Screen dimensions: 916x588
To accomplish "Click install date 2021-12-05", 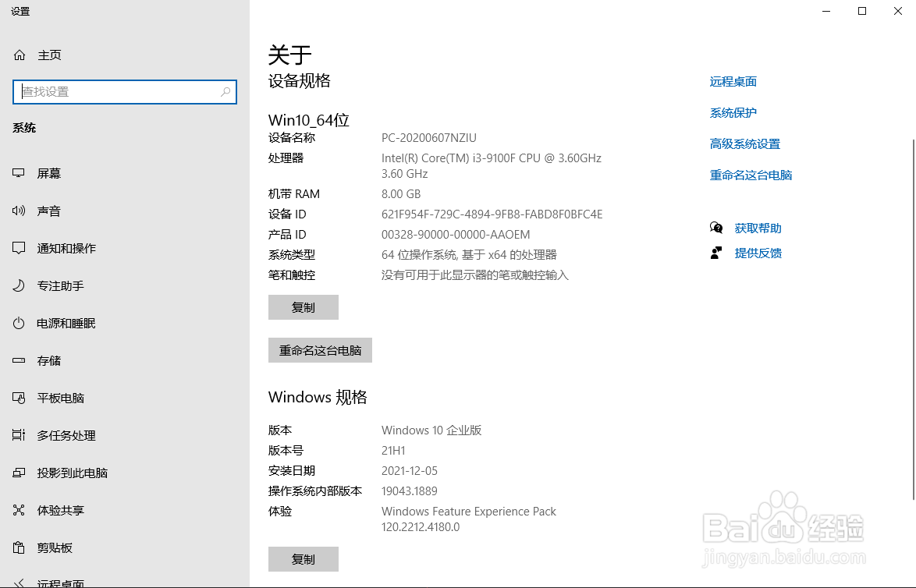I will [409, 470].
